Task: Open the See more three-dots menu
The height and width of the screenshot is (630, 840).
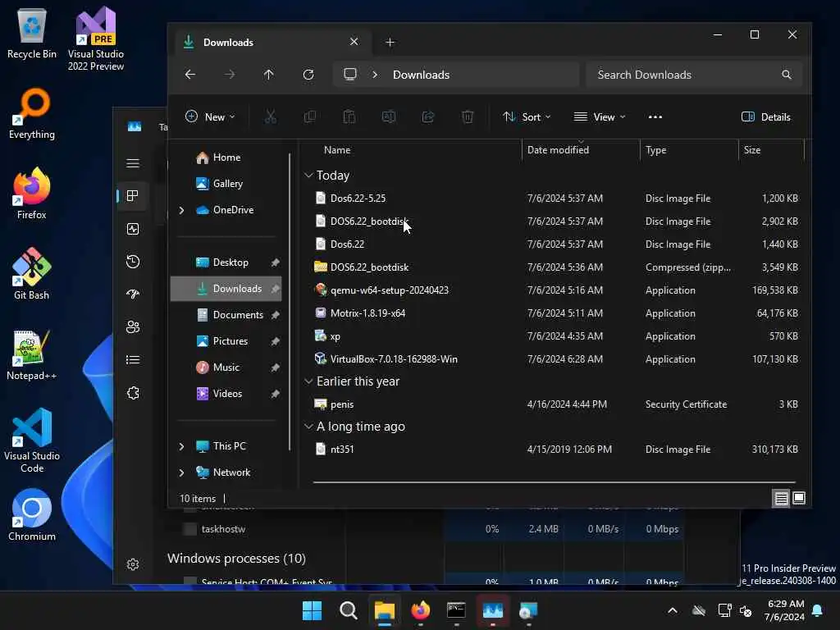Action: tap(655, 116)
